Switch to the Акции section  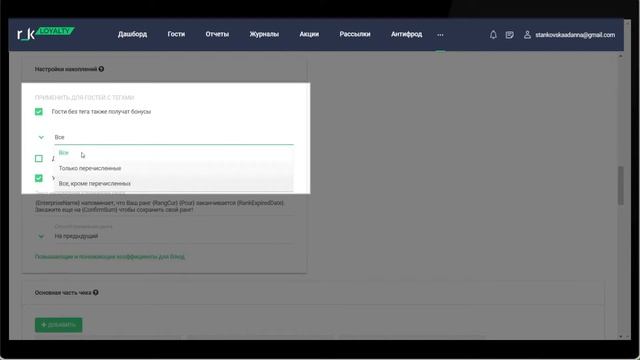click(x=309, y=34)
